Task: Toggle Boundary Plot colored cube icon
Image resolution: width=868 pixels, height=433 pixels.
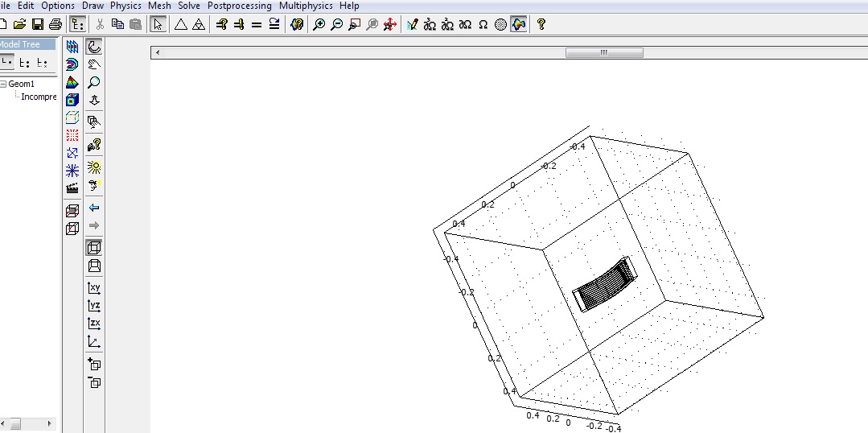Action: pos(72,100)
